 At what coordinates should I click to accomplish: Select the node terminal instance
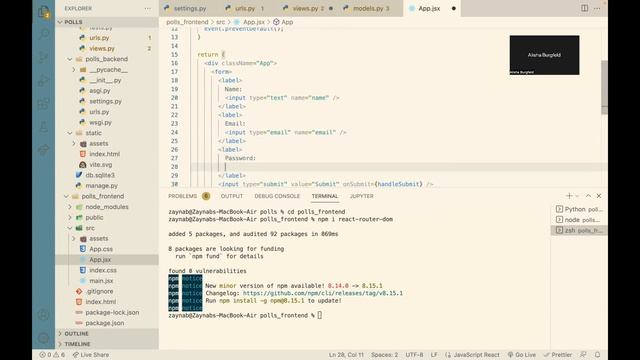coord(579,220)
